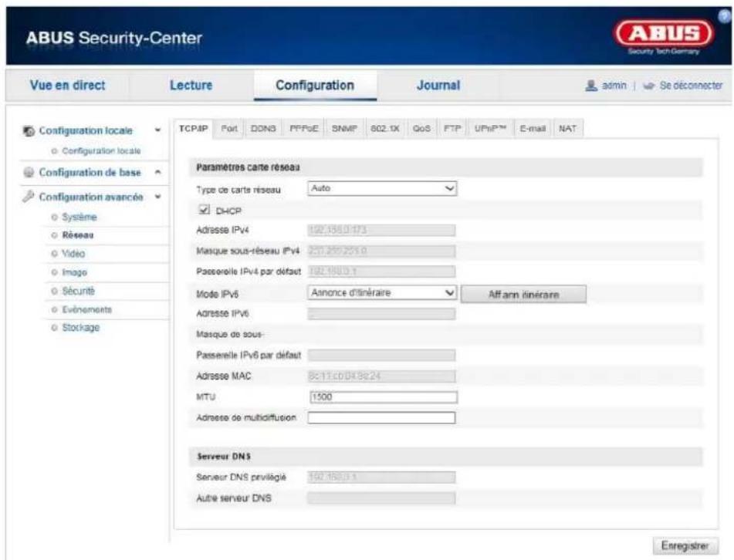
Task: Open the 802.1X tab
Action: [x=385, y=129]
